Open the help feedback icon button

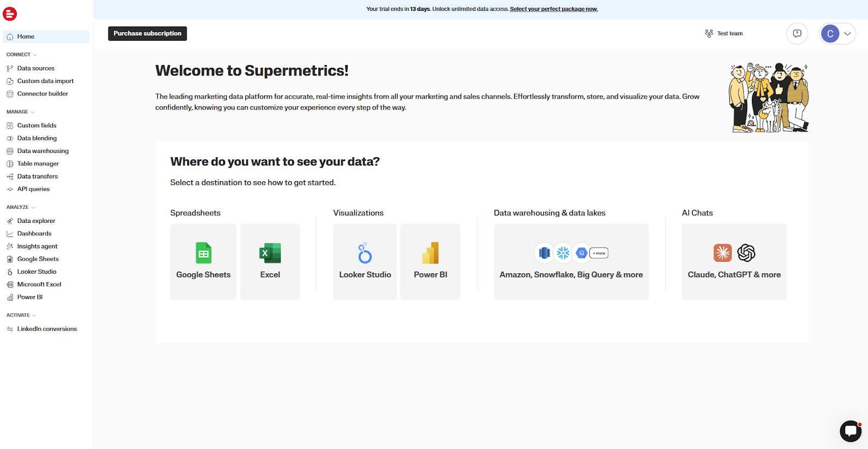point(797,34)
